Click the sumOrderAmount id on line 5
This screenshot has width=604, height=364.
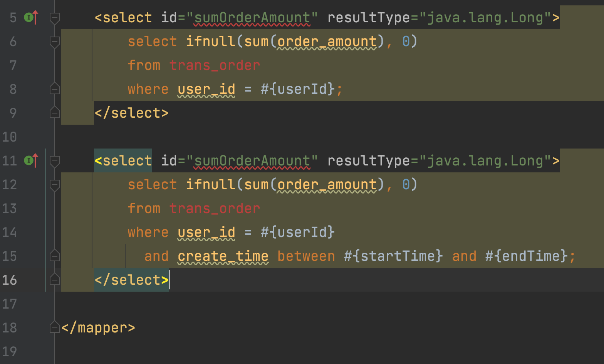(252, 18)
